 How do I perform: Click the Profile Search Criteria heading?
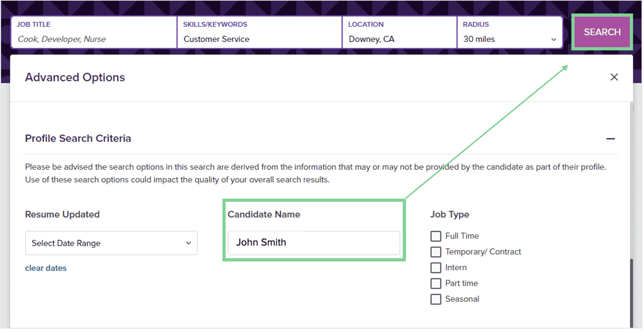point(78,138)
